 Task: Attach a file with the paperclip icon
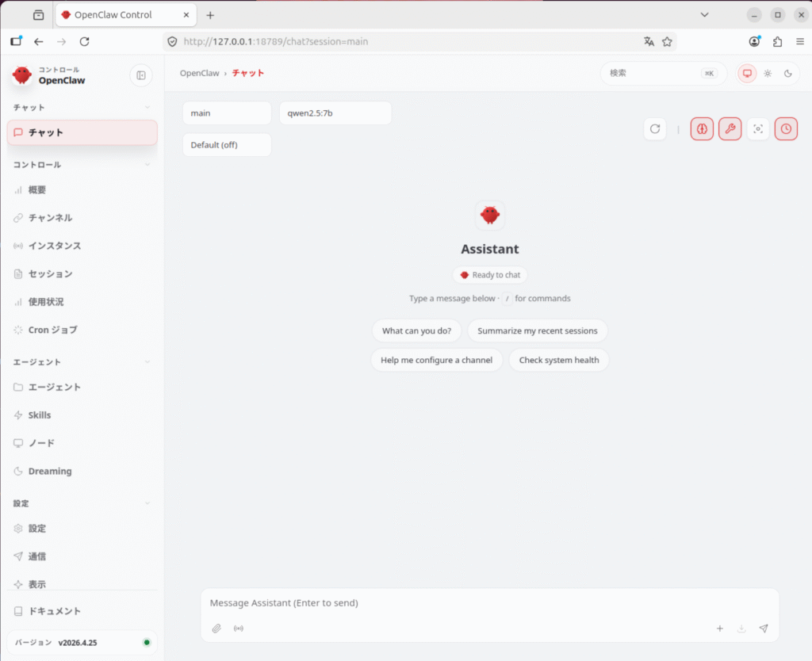216,629
